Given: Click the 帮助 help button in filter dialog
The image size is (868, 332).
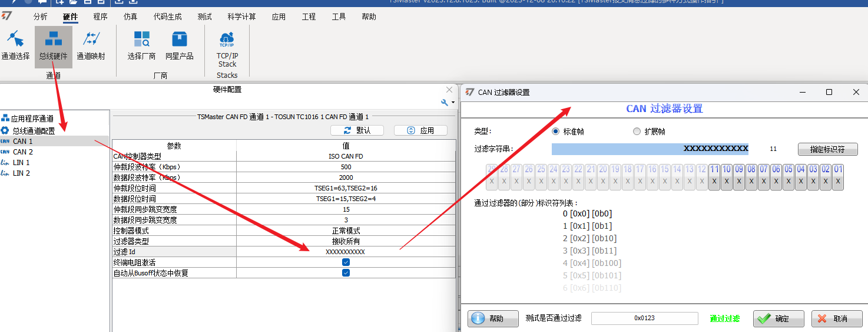Looking at the screenshot, I should click(x=493, y=318).
